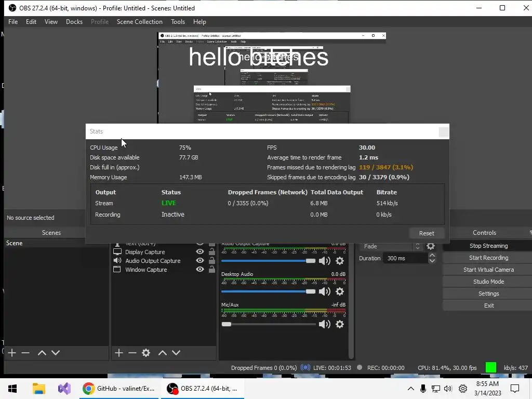The width and height of the screenshot is (532, 399).
Task: Move scene up with arrow icon
Action: pos(42,353)
